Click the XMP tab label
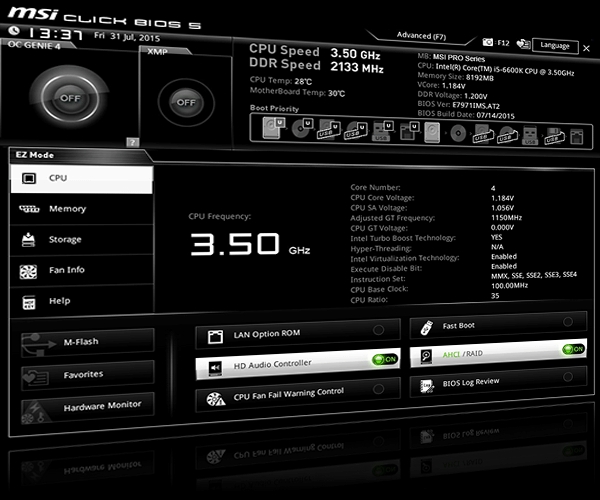 click(x=157, y=51)
